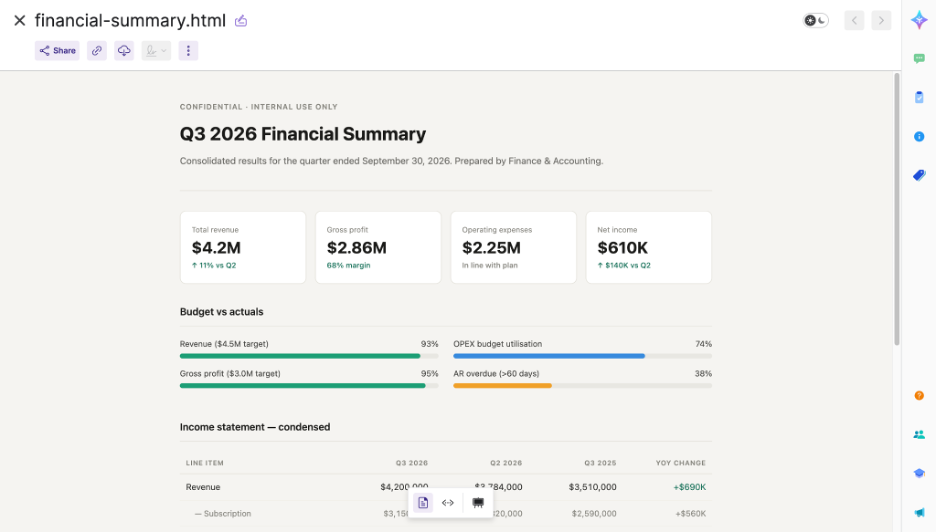The height and width of the screenshot is (532, 936).
Task: Download file using cloud icon
Action: 124,51
